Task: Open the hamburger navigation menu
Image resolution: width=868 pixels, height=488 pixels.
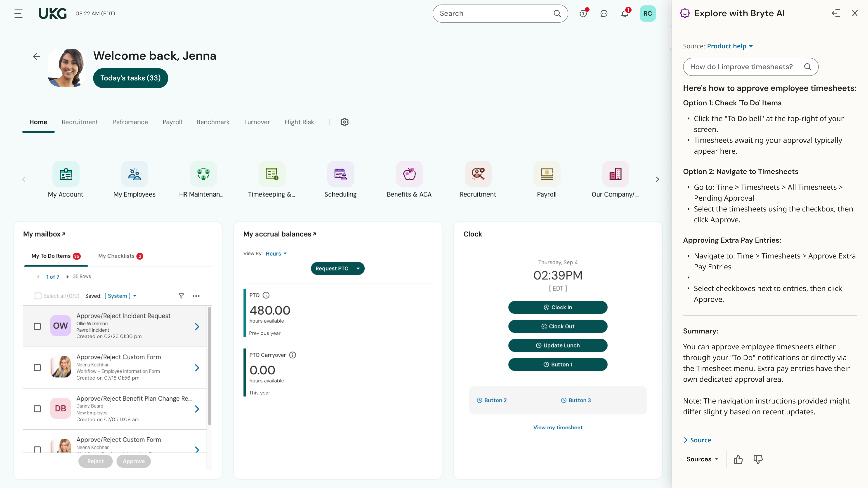Action: 18,14
